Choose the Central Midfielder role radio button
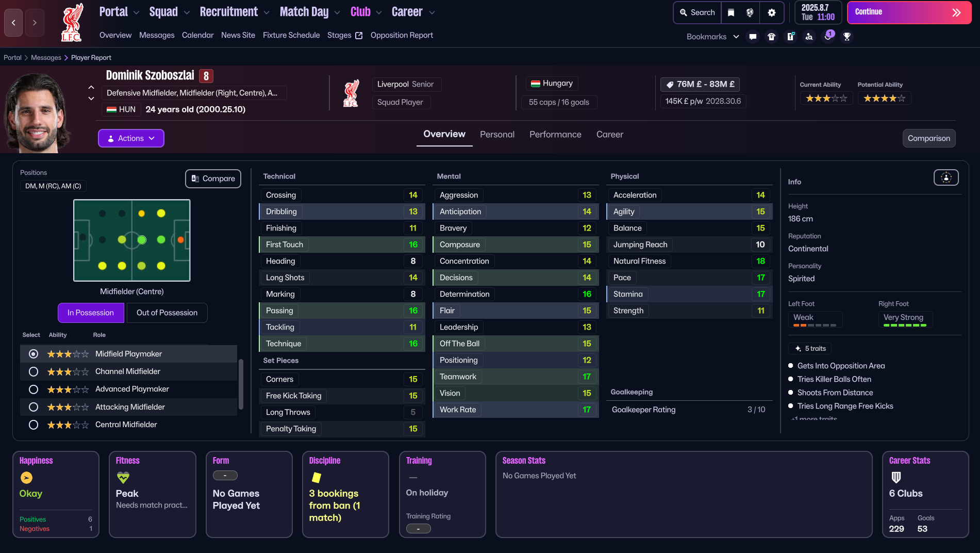This screenshot has height=553, width=980. [34, 425]
